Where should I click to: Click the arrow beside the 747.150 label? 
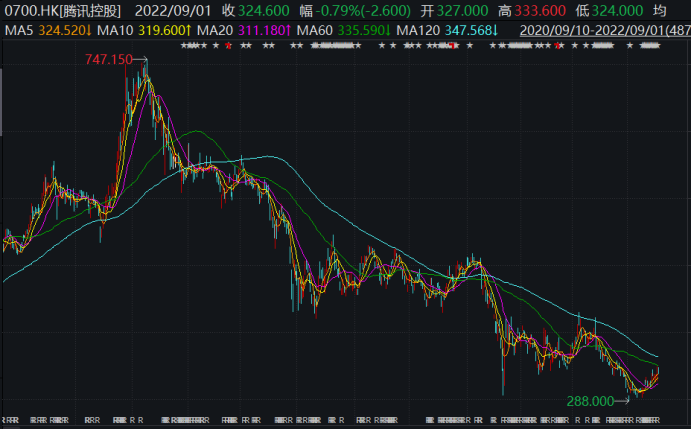point(141,60)
